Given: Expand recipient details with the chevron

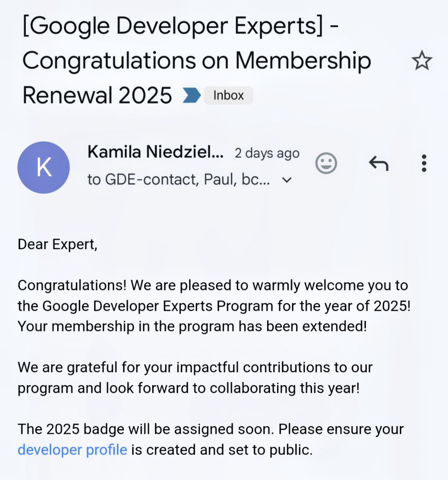Looking at the screenshot, I should point(287,180).
